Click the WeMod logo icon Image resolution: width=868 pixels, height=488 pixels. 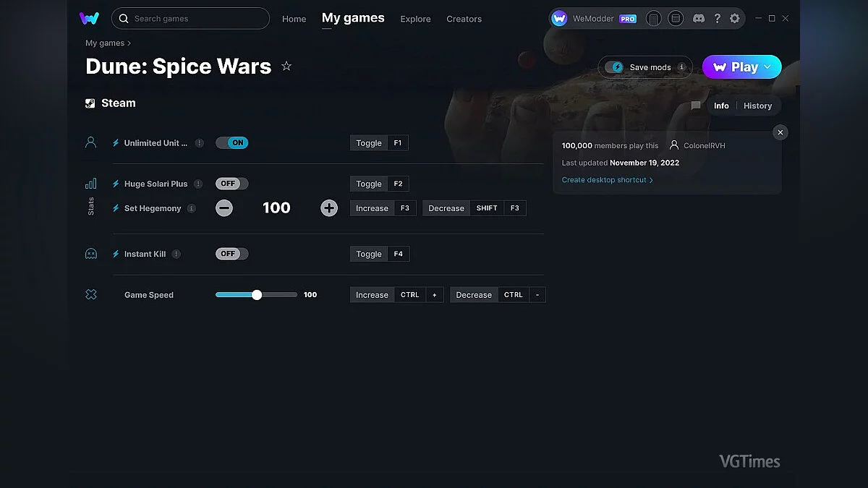(89, 18)
